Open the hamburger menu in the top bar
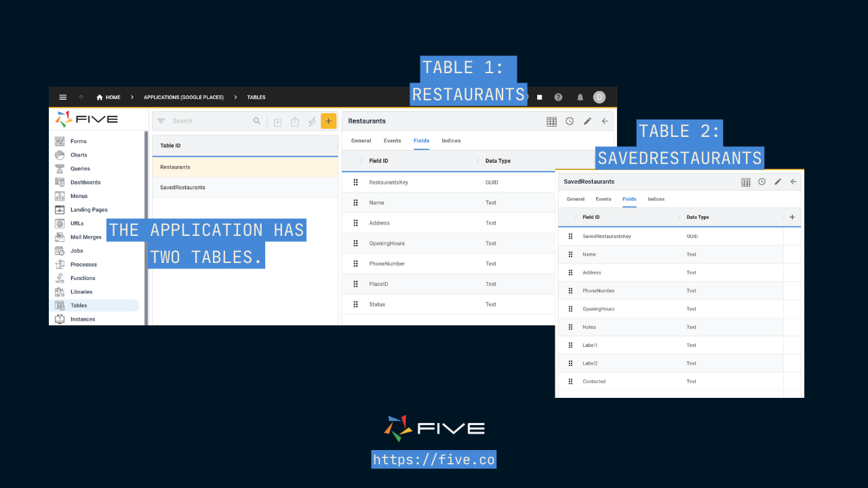Viewport: 868px width, 488px height. [x=63, y=97]
